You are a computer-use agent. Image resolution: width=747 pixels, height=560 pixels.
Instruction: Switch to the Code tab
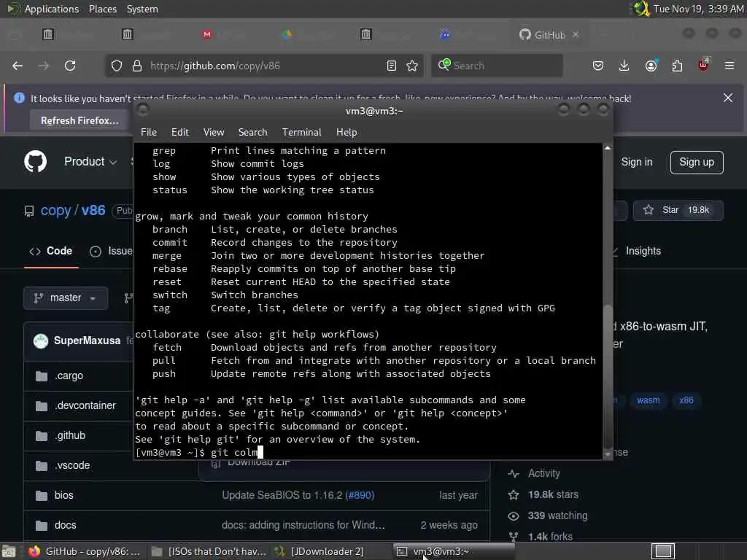click(52, 251)
